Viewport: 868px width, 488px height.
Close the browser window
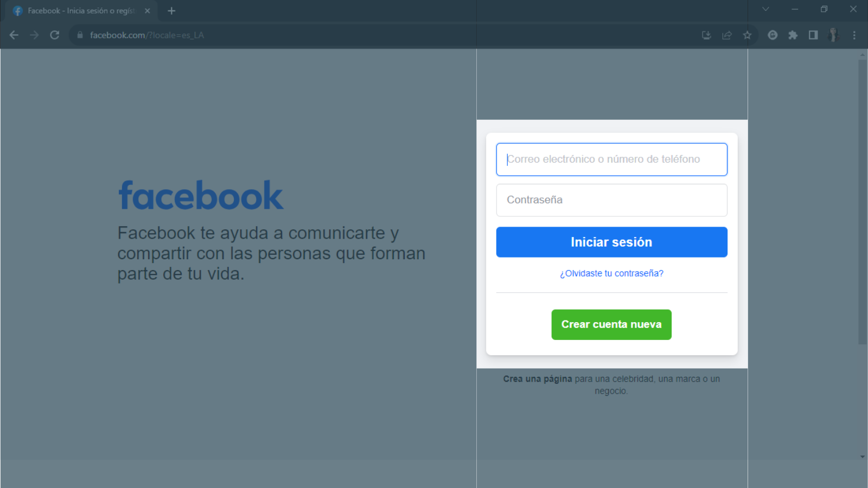point(853,9)
